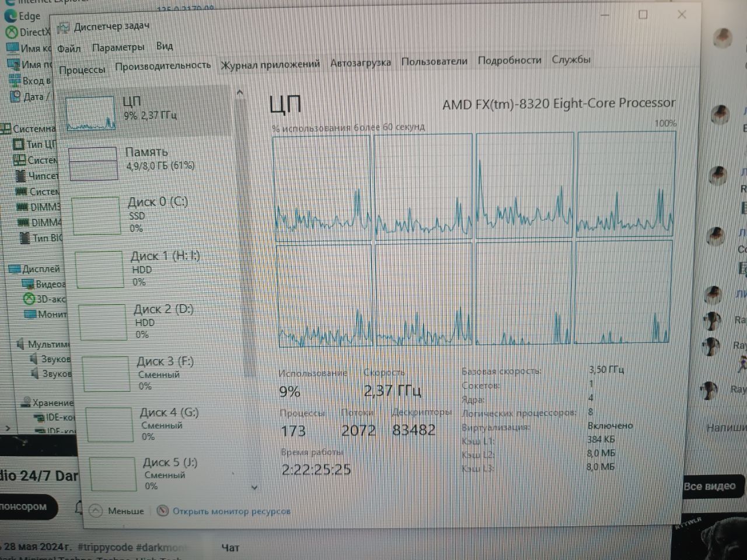Viewport: 747px width, 560px height.
Task: Switch to the Процессы tab
Action: [x=82, y=69]
